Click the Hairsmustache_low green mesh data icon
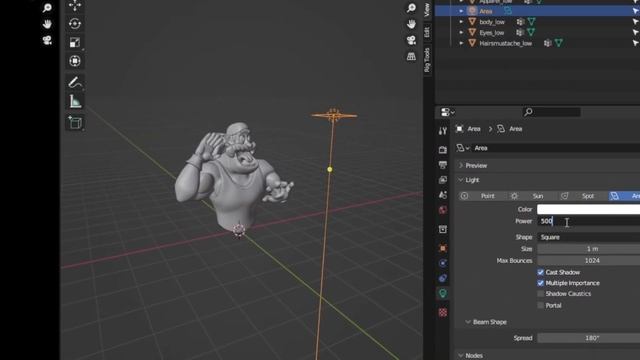This screenshot has width=640, height=360. 558,43
